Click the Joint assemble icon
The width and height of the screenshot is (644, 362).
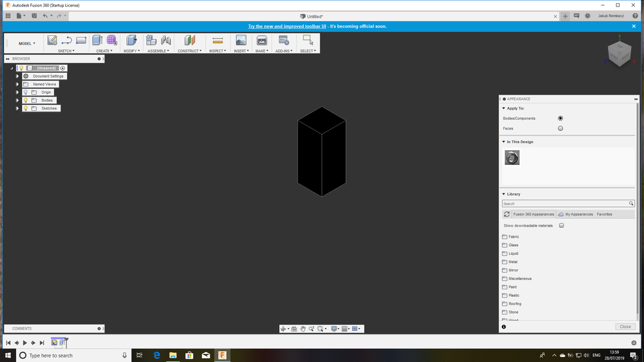click(166, 40)
